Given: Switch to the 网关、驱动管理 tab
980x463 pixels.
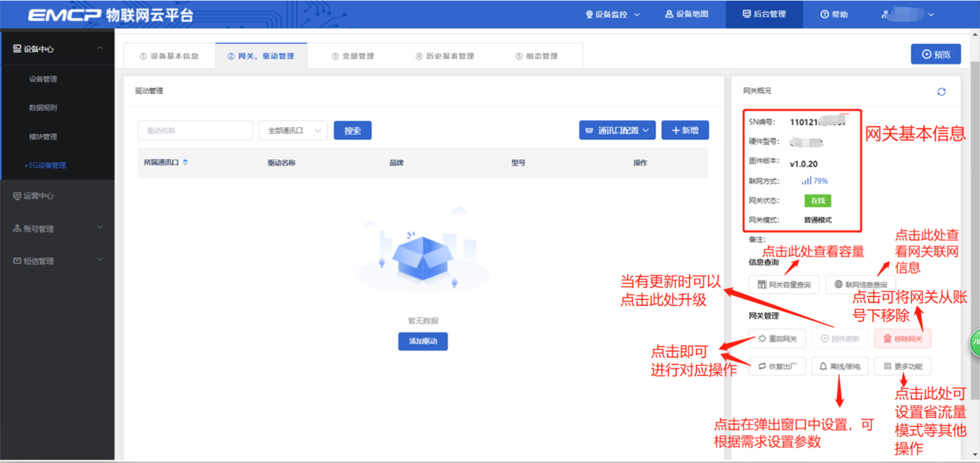Looking at the screenshot, I should coord(261,56).
